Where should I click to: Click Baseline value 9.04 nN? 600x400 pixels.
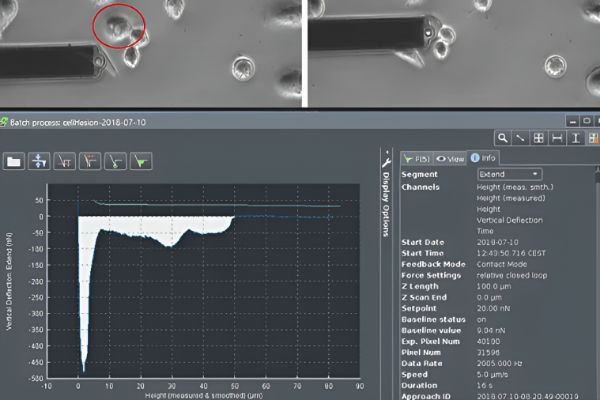point(491,330)
